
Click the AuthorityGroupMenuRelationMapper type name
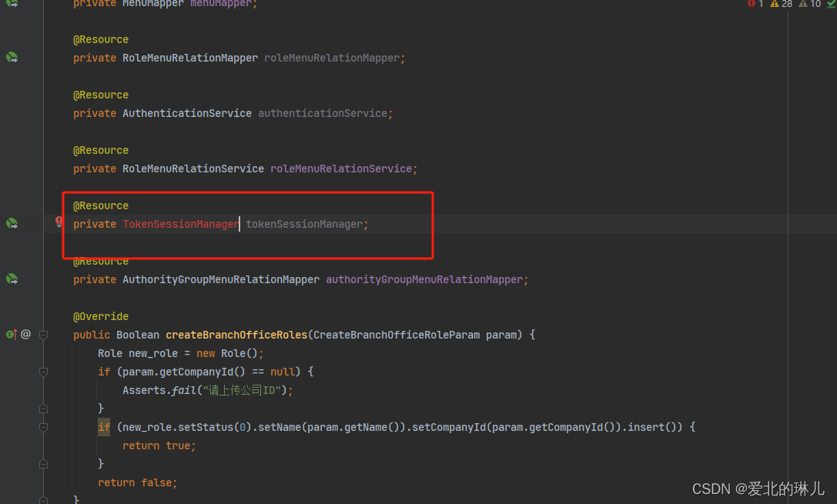tap(221, 279)
